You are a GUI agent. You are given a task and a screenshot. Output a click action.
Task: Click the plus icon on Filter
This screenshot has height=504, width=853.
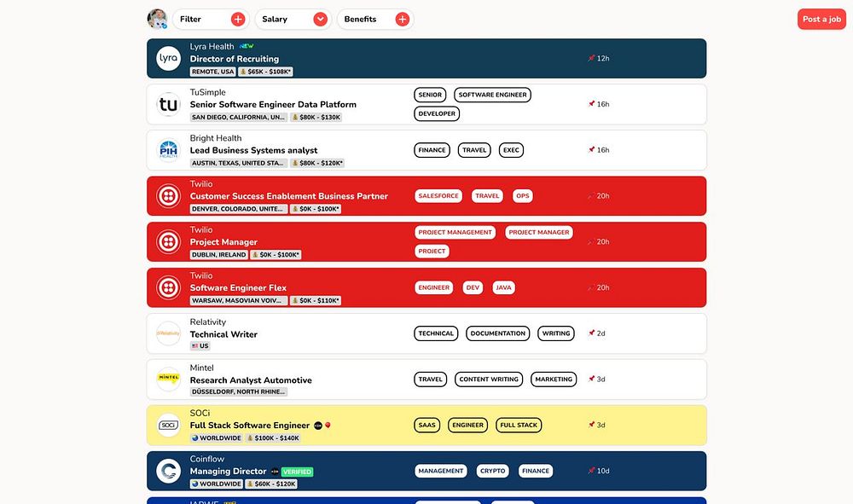(238, 19)
